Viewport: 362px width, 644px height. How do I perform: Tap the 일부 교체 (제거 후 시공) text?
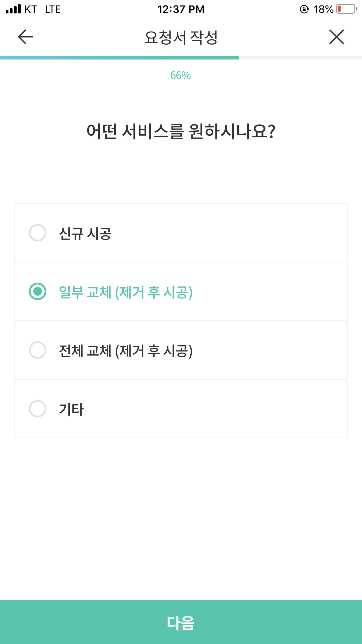click(x=126, y=292)
